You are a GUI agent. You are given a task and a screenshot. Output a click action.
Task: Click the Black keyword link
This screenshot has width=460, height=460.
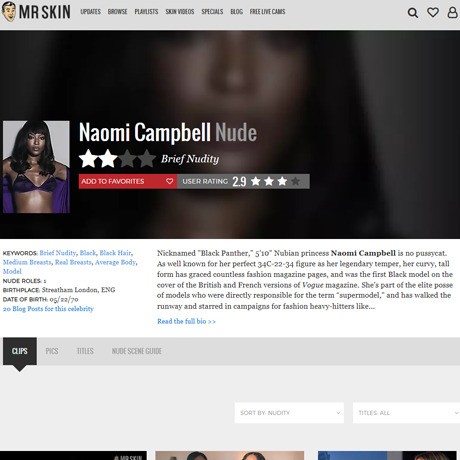click(x=88, y=253)
